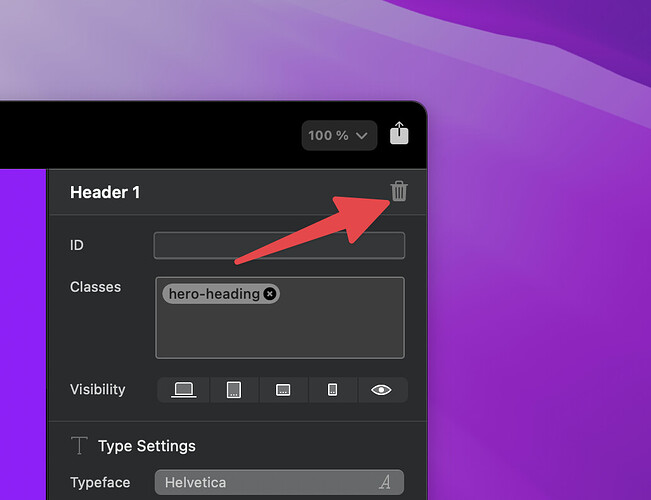
Task: Open the font picker icon beside Helvetica
Action: (385, 482)
